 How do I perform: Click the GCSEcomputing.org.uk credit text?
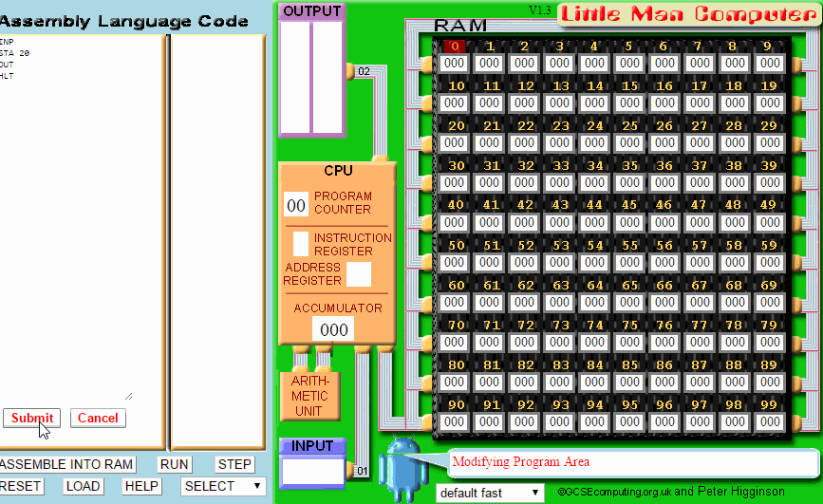(671, 492)
